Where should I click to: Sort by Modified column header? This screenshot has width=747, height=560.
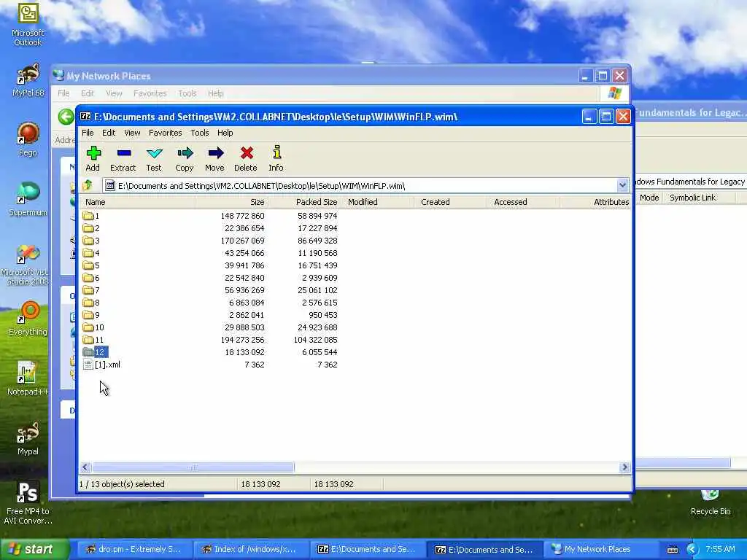[378, 202]
